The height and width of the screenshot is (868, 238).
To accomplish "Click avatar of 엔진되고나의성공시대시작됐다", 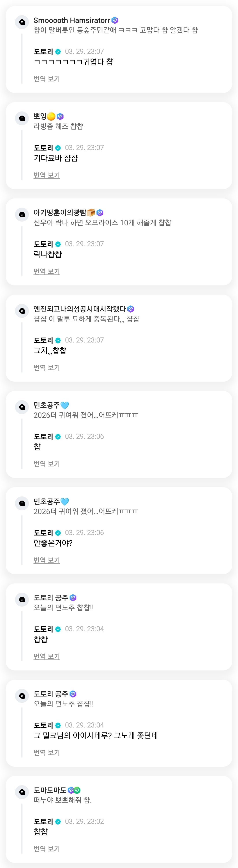I will [x=22, y=311].
